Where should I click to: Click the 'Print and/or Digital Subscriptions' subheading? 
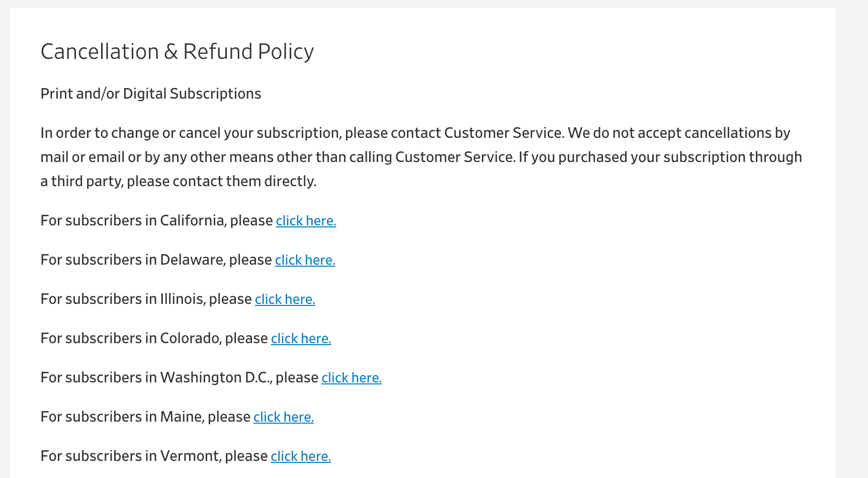tap(151, 94)
